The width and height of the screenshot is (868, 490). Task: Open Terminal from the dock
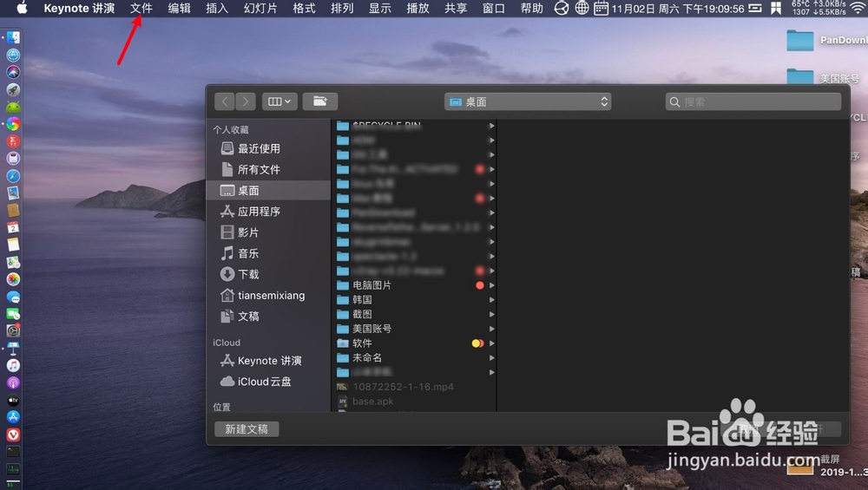point(13,452)
